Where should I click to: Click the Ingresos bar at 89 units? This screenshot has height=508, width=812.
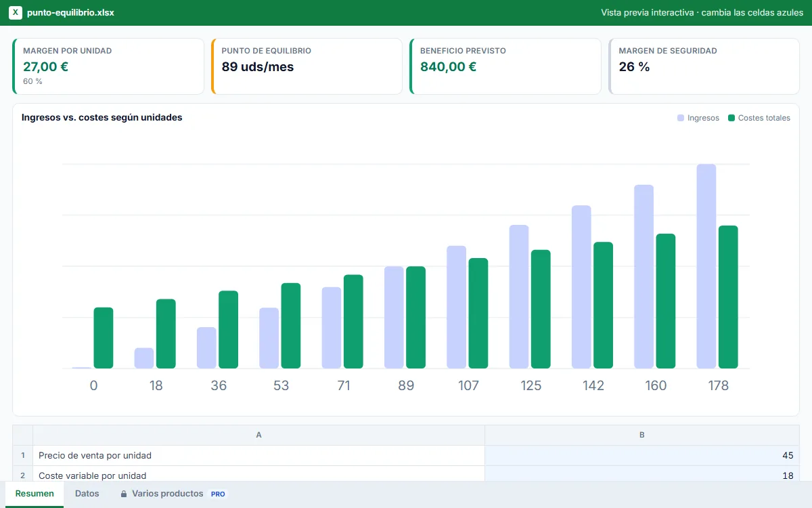click(394, 317)
